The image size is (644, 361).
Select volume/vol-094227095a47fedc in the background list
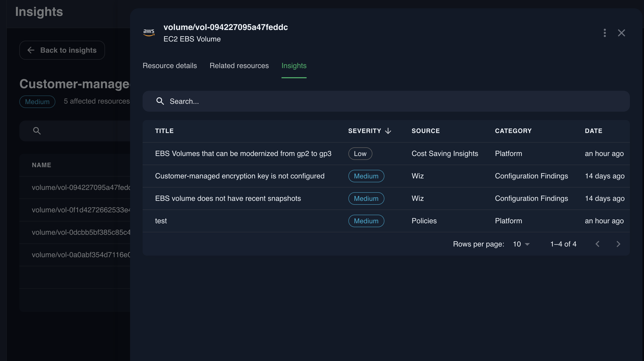81,188
